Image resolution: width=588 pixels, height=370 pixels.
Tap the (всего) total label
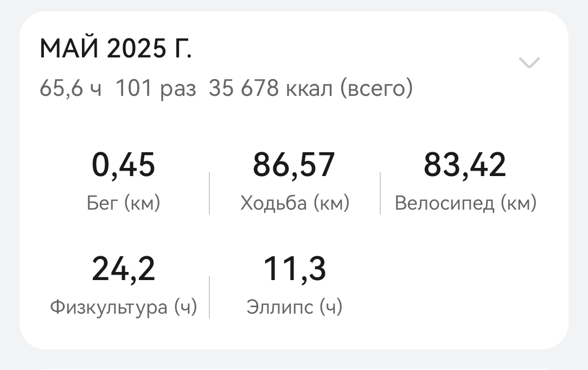pyautogui.click(x=376, y=88)
